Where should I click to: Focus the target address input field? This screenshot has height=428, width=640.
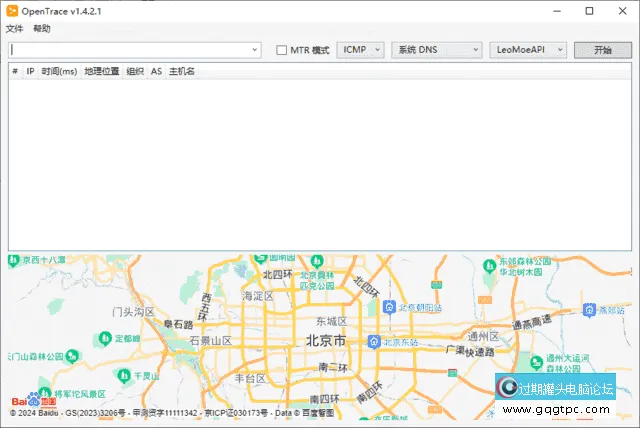130,50
